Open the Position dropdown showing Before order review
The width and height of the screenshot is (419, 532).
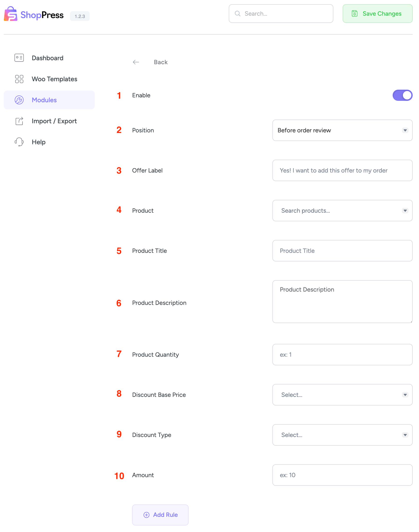342,130
